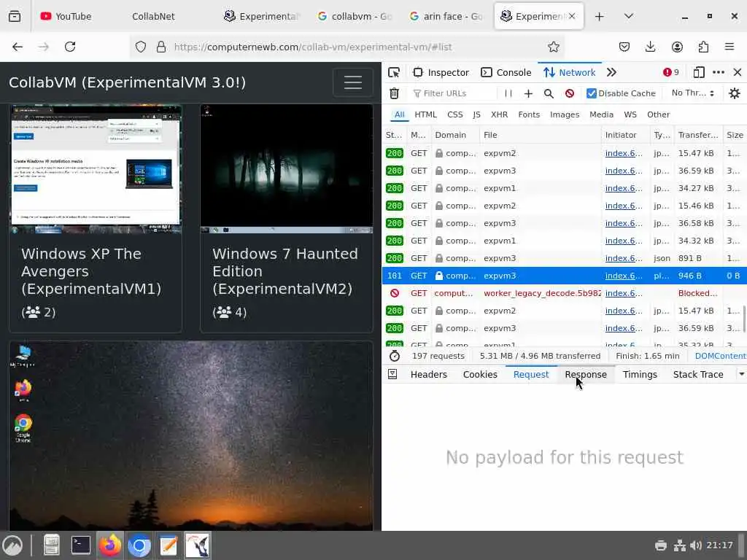Activate the element picker tool
This screenshot has width=747, height=560.
(394, 72)
